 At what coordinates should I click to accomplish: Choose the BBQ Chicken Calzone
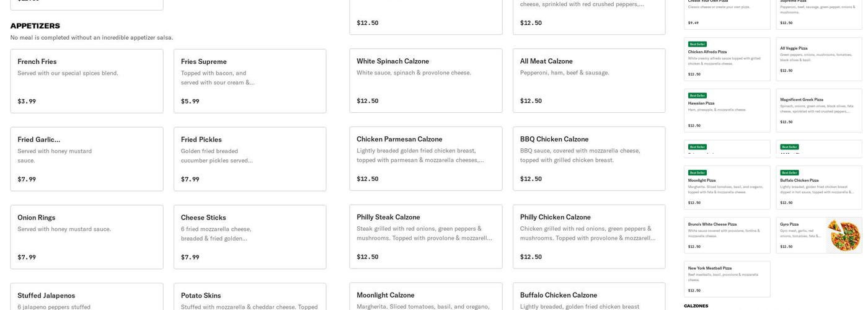tap(589, 159)
